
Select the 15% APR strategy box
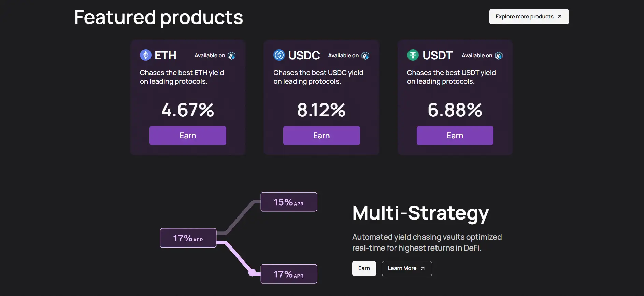tap(289, 202)
